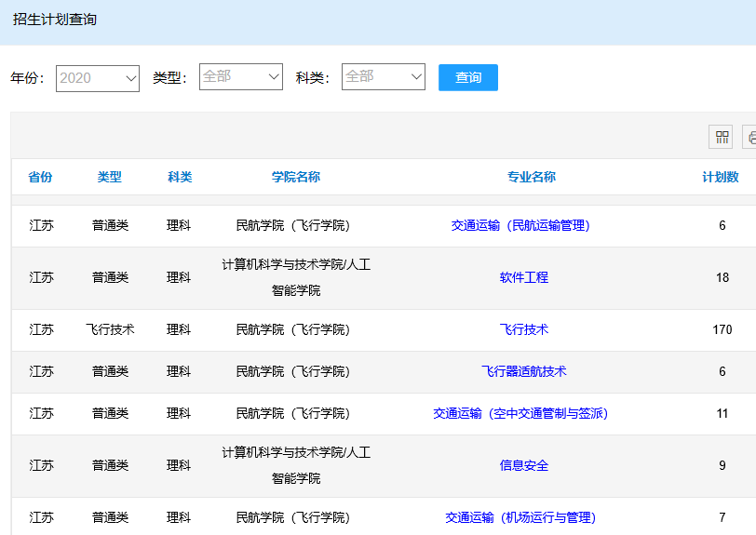The image size is (756, 535).
Task: Open the column filter grid icon
Action: click(721, 137)
